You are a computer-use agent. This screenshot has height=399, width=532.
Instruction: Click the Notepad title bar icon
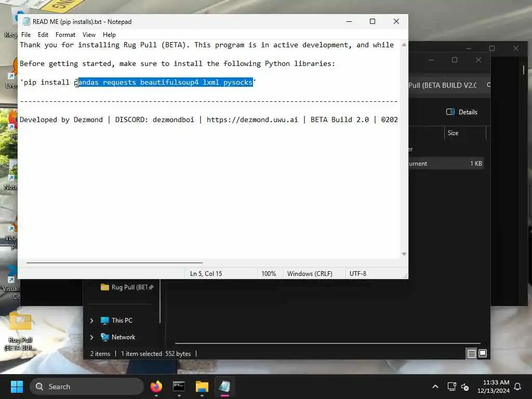click(x=26, y=21)
